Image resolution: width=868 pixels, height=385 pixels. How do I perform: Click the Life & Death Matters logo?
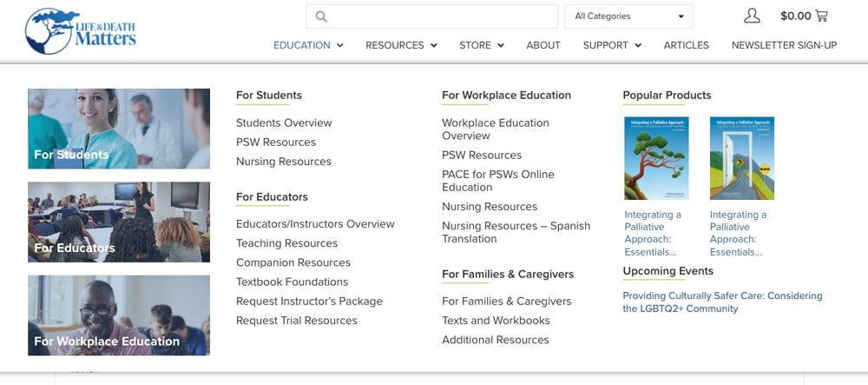click(81, 31)
